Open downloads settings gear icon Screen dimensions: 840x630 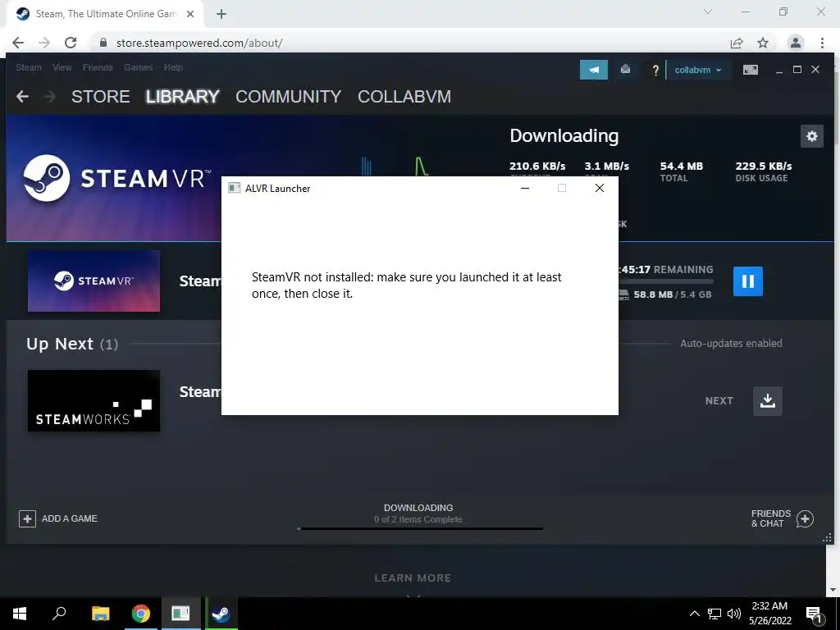811,136
